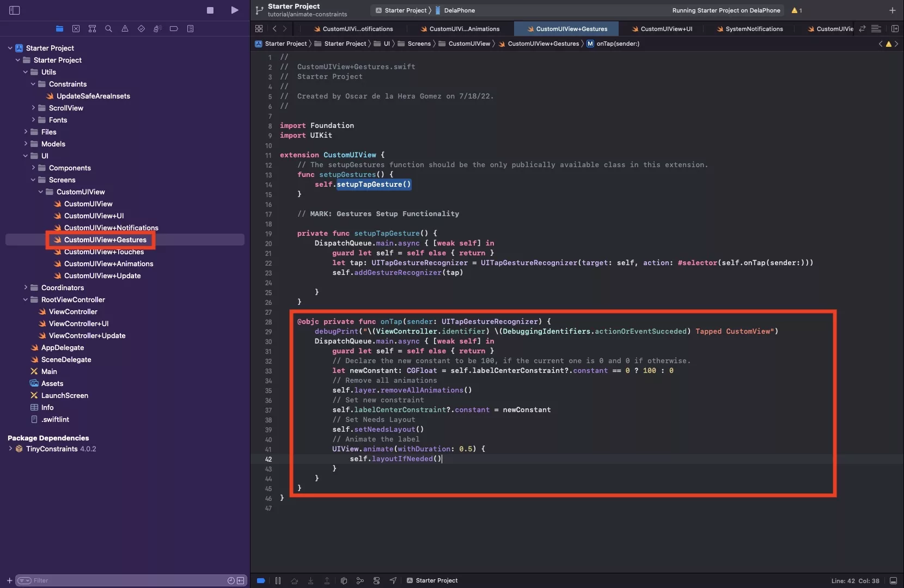Choose DelaPhone run destination
Image resolution: width=904 pixels, height=588 pixels.
coord(455,10)
